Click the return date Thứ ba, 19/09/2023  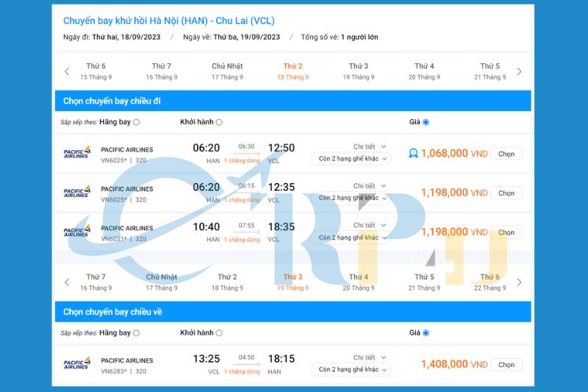247,37
